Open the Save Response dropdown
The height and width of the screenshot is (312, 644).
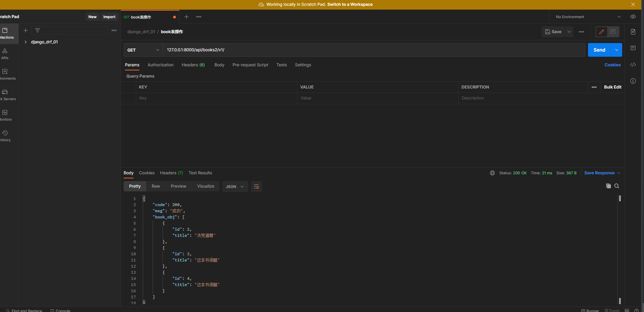pos(602,173)
